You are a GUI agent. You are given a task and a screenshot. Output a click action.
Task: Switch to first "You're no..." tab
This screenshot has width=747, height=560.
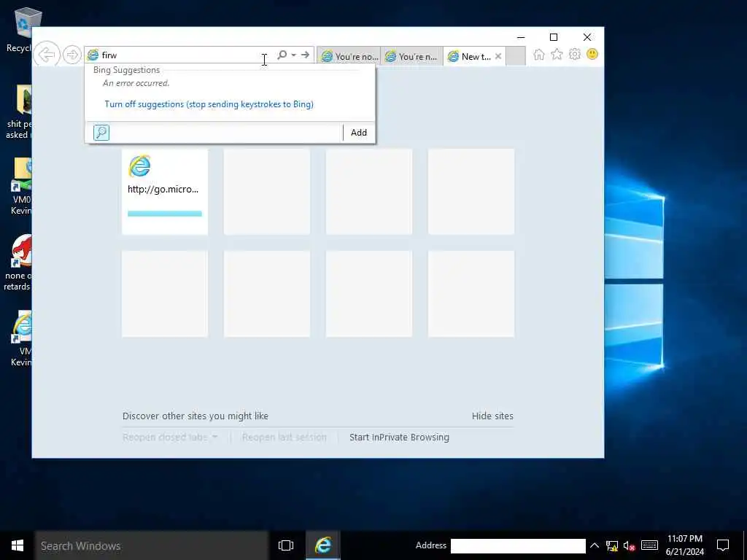[349, 56]
